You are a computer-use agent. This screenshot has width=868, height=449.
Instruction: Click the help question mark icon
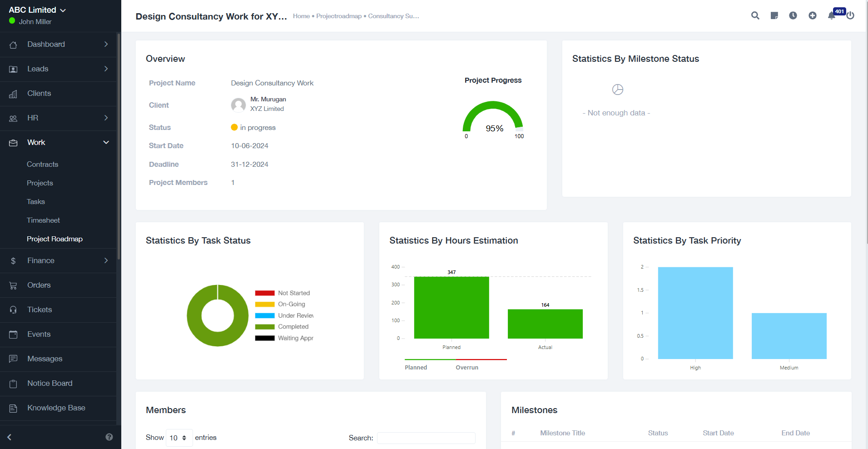[109, 437]
